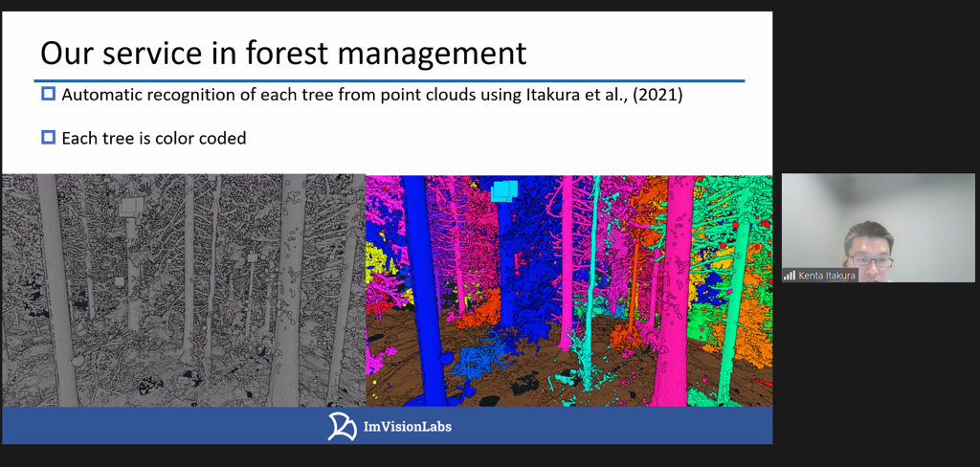Click the signal strength icon beside Kenta Itakura
This screenshot has width=980, height=467.
(790, 276)
